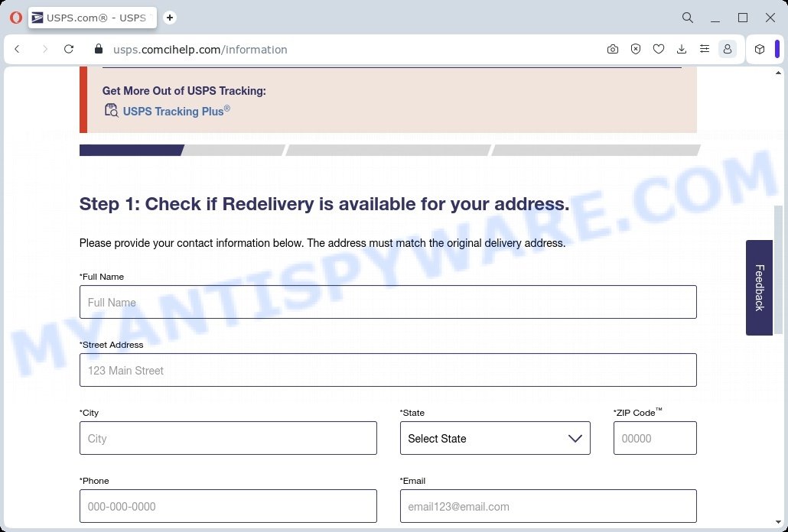788x532 pixels.
Task: Click the ZIP Code input field
Action: click(x=655, y=438)
